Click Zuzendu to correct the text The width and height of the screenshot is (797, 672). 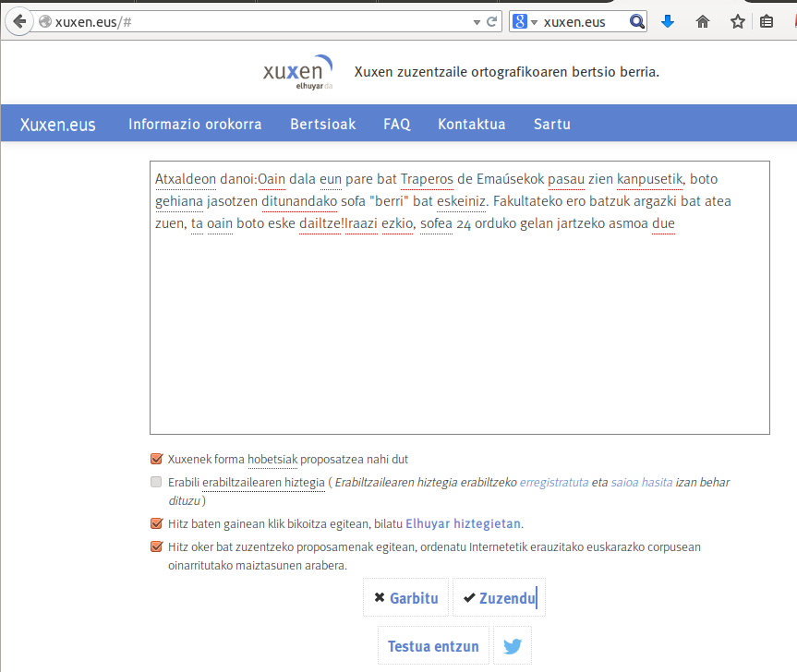click(x=499, y=598)
